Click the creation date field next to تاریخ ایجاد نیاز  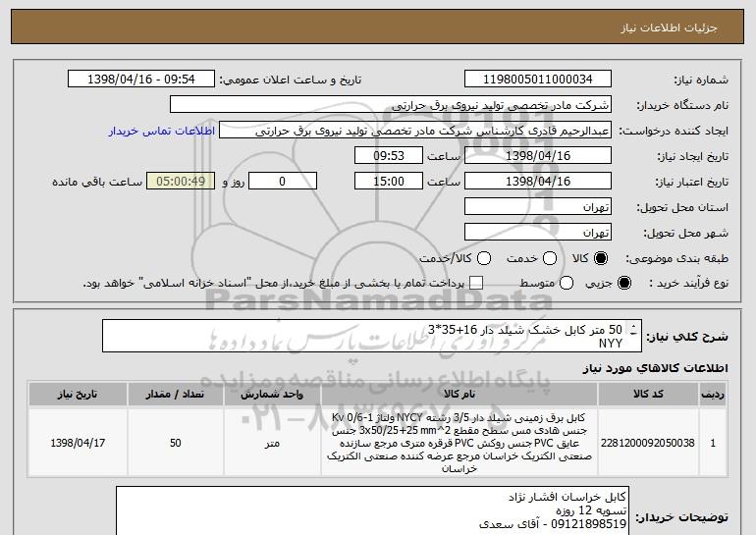tap(538, 156)
